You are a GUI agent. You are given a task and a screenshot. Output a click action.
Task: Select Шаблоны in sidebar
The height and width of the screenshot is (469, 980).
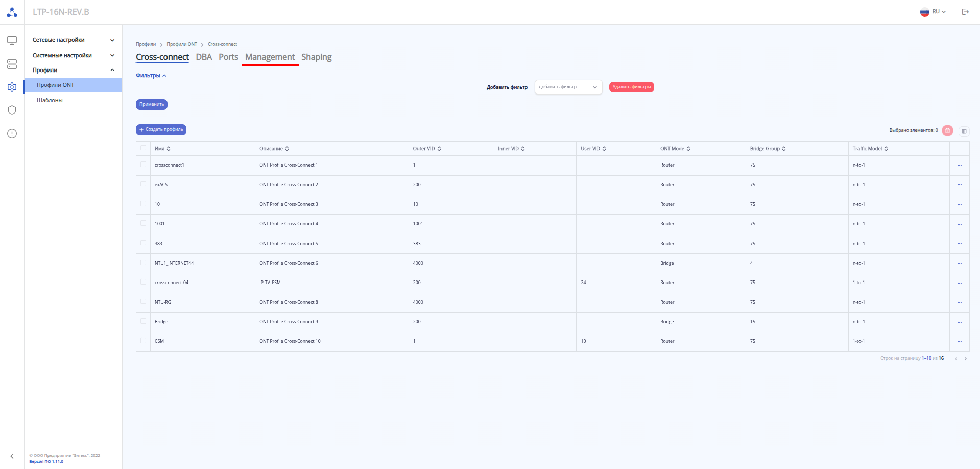[x=73, y=100]
